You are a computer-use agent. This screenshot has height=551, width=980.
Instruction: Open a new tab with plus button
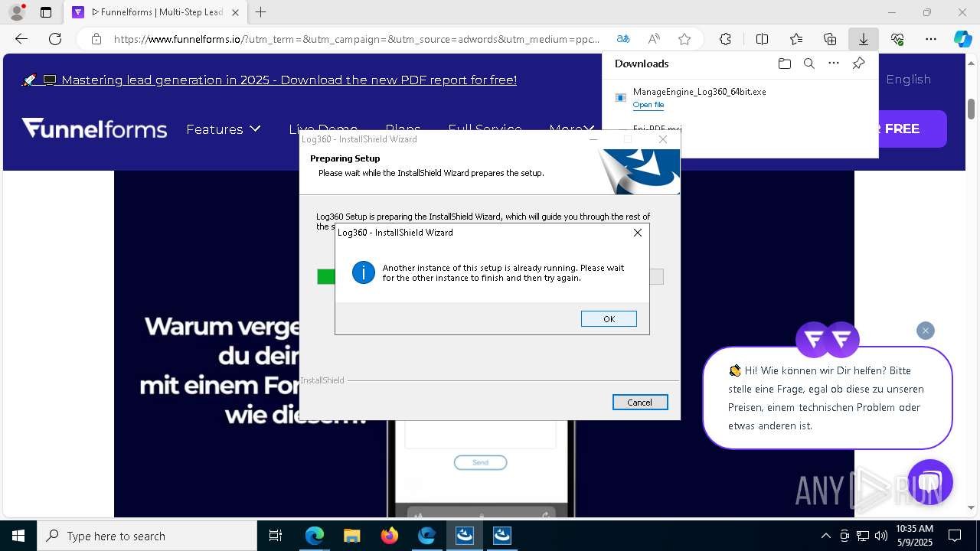(x=261, y=12)
